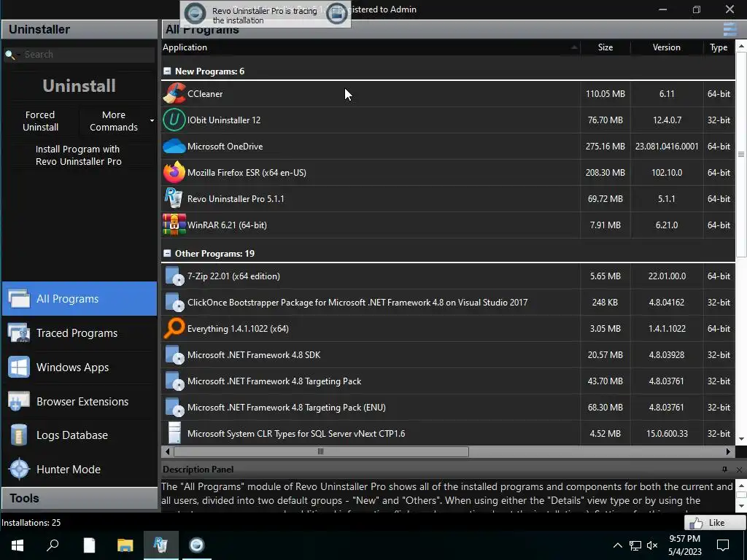Viewport: 747px width, 560px height.
Task: Click Install Program with Revo Uninstaller Pro
Action: 79,155
